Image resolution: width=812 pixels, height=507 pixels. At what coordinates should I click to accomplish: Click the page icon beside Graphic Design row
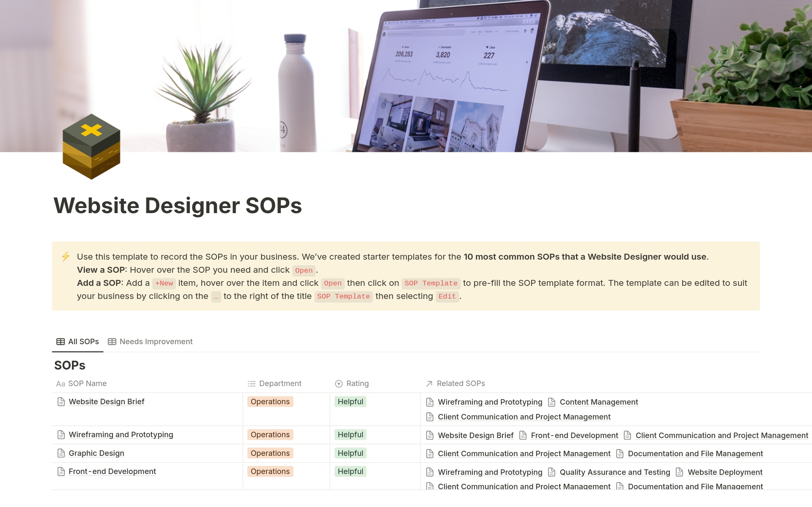click(x=61, y=453)
